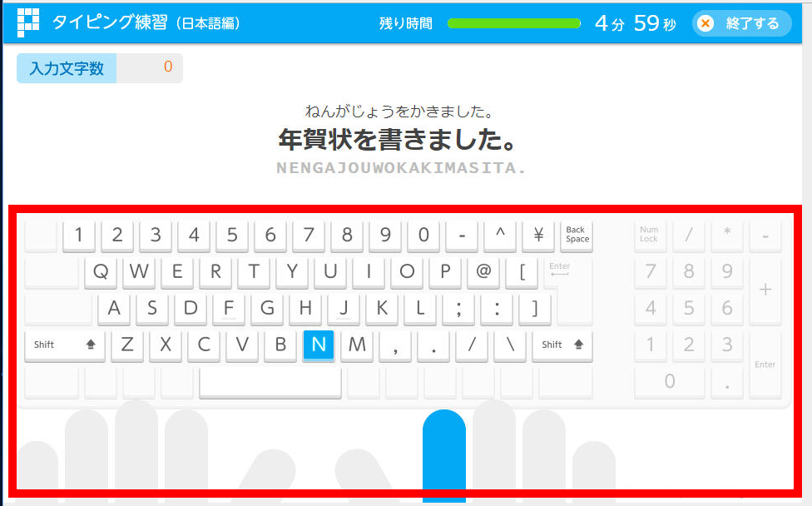Click the H key on virtual keyboard
812x506 pixels.
click(x=305, y=309)
